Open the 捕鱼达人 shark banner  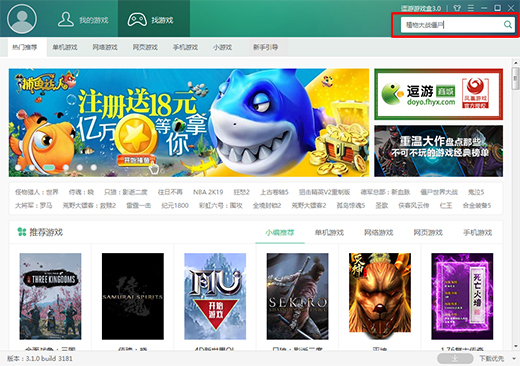pos(189,122)
